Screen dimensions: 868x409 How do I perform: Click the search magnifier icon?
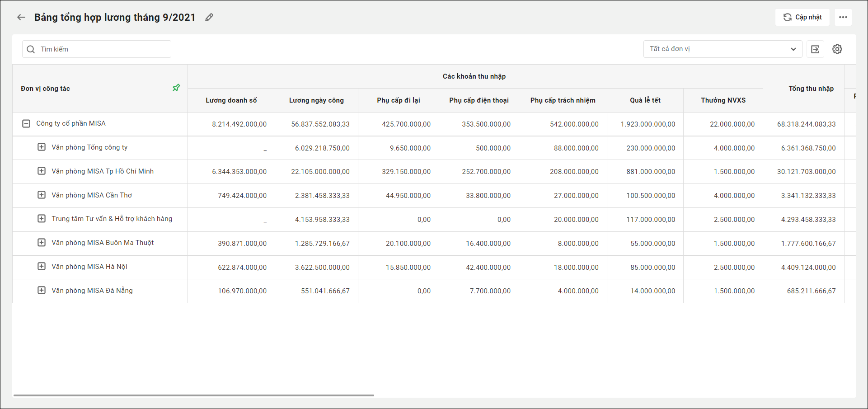31,49
